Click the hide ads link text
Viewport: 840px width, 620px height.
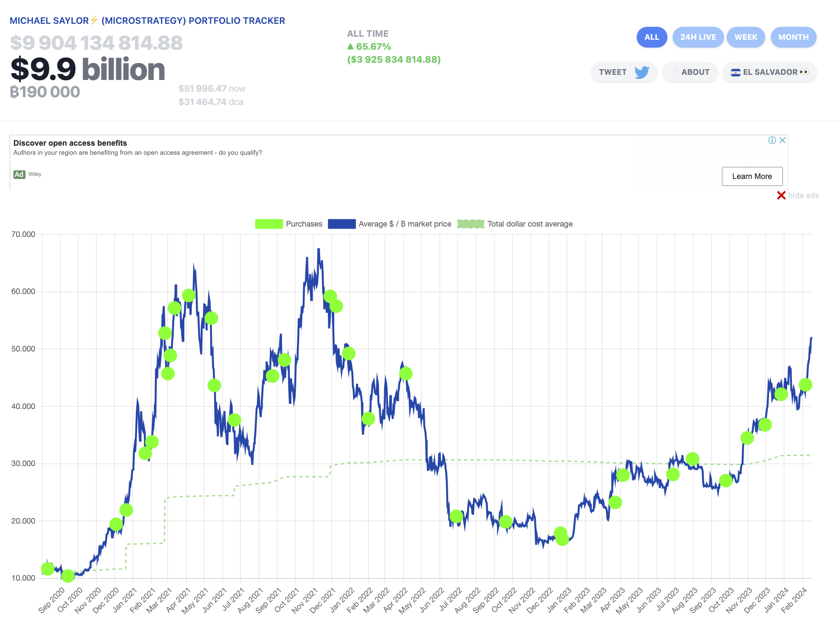click(803, 195)
